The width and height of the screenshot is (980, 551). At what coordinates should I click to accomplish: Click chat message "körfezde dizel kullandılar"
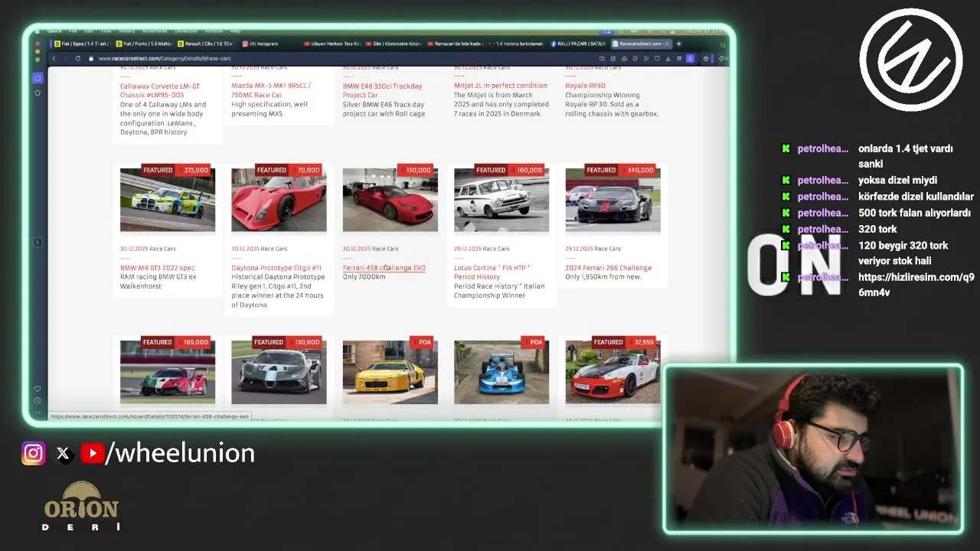tap(916, 197)
